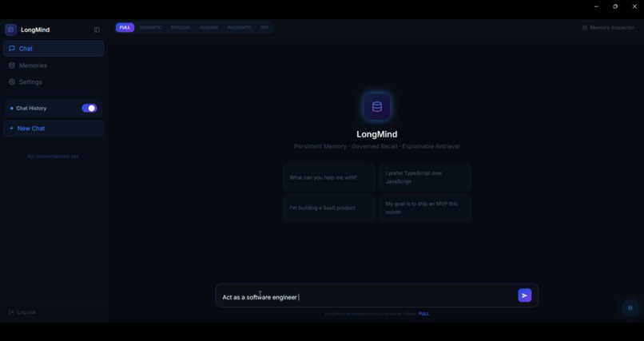Click the LongMind logo icon in sidebar
The height and width of the screenshot is (341, 644).
[10, 30]
